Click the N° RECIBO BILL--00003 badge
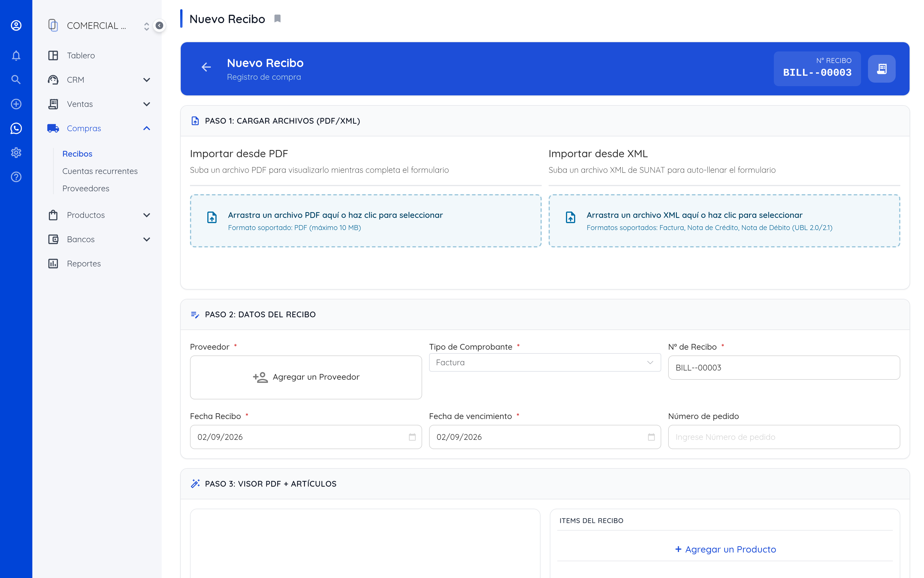The image size is (924, 578). [x=817, y=69]
